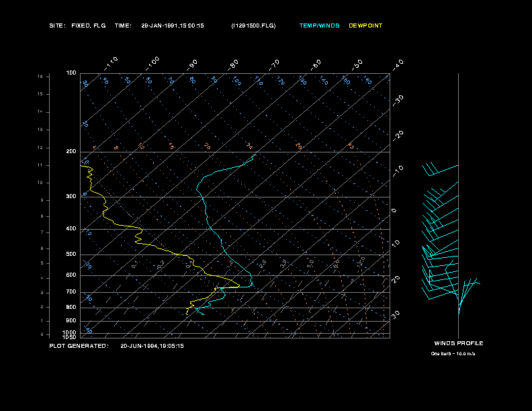Click the -80 temperature label at top
This screenshot has height=411, width=532.
[x=233, y=65]
